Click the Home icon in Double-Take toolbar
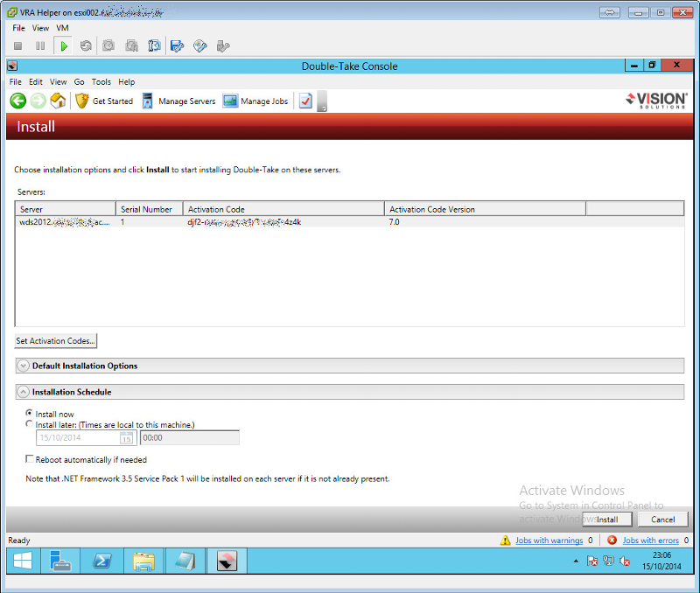 pos(58,101)
